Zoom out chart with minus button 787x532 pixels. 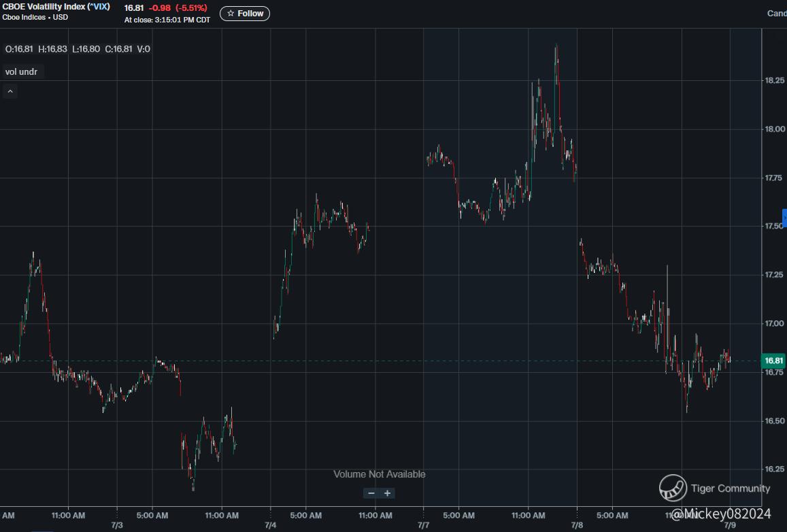[371, 493]
